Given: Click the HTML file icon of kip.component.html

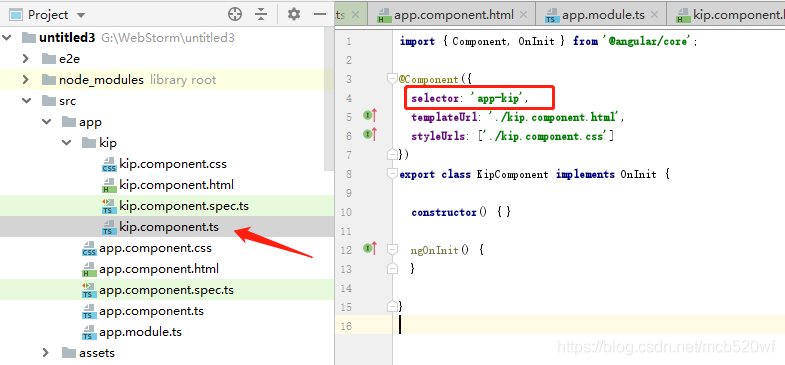Looking at the screenshot, I should [x=109, y=186].
